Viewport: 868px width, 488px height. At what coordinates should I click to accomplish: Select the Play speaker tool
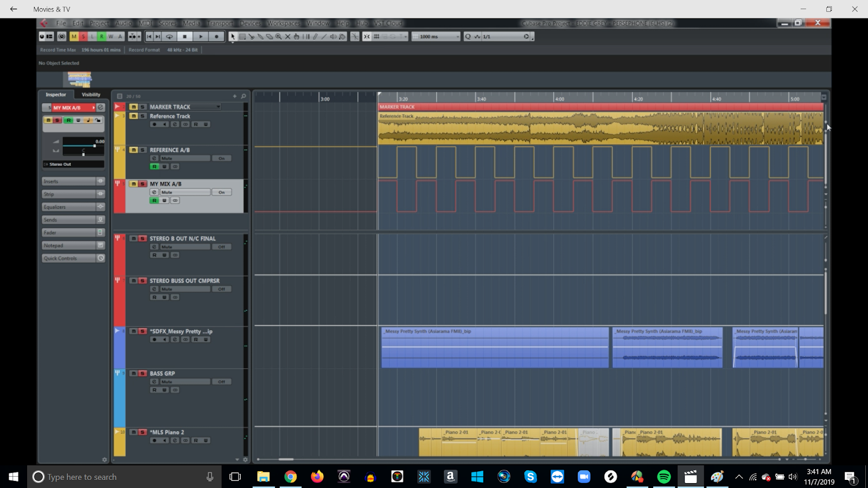pos(333,36)
